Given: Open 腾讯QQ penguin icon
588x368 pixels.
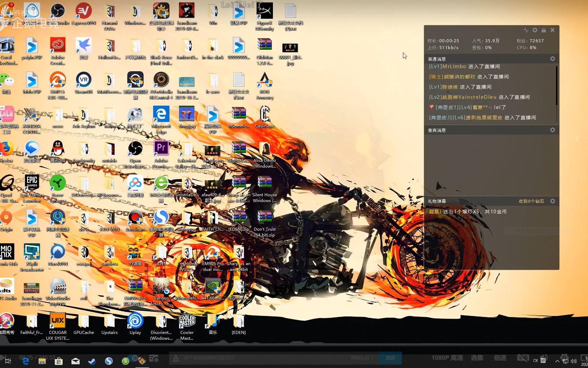Looking at the screenshot, I should tap(58, 151).
